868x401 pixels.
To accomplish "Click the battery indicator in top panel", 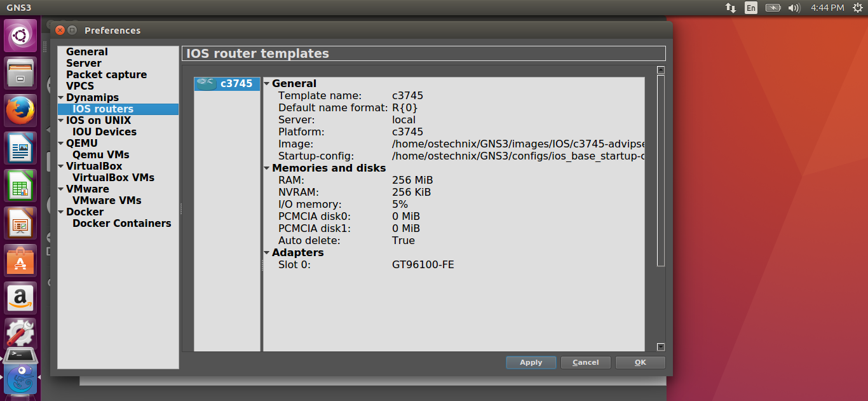I will click(x=773, y=8).
